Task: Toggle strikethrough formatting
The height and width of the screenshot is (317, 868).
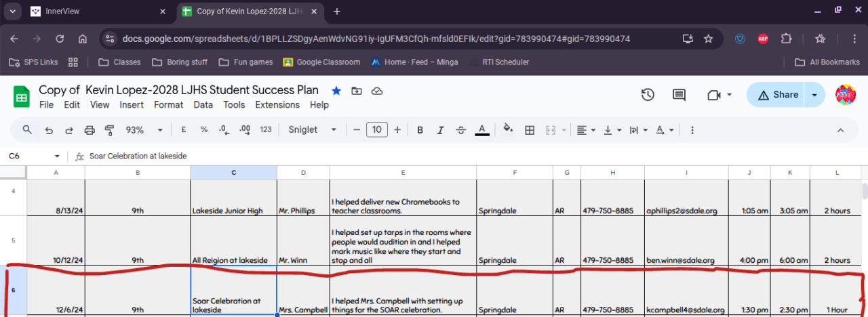Action: point(461,130)
